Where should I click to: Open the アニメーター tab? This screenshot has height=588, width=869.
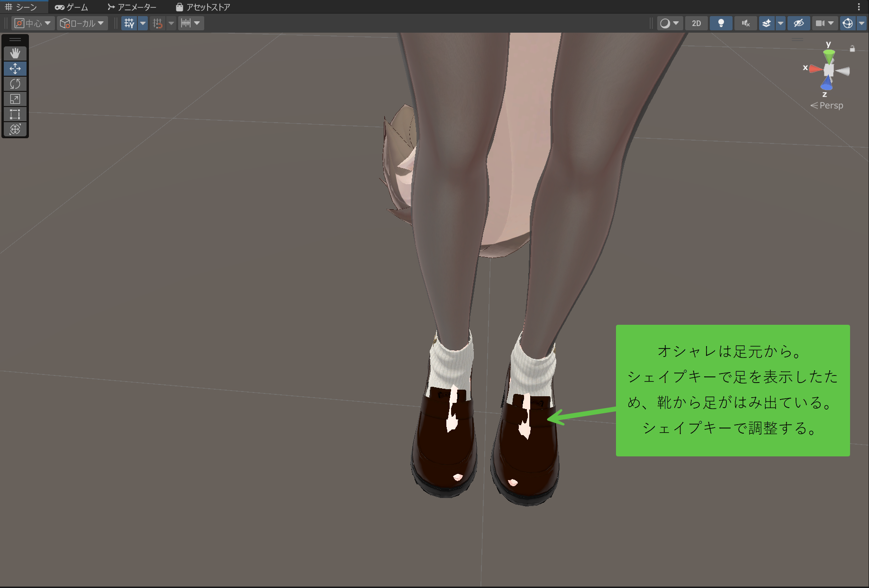pos(132,7)
